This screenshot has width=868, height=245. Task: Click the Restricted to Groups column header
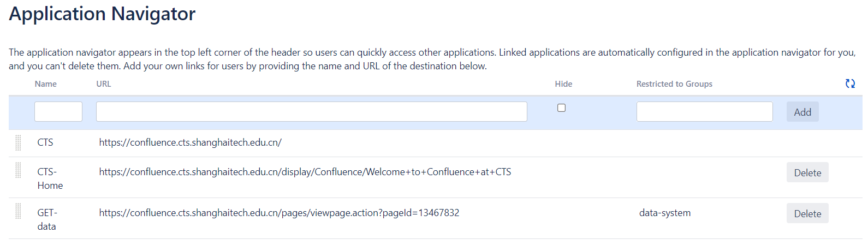[674, 84]
